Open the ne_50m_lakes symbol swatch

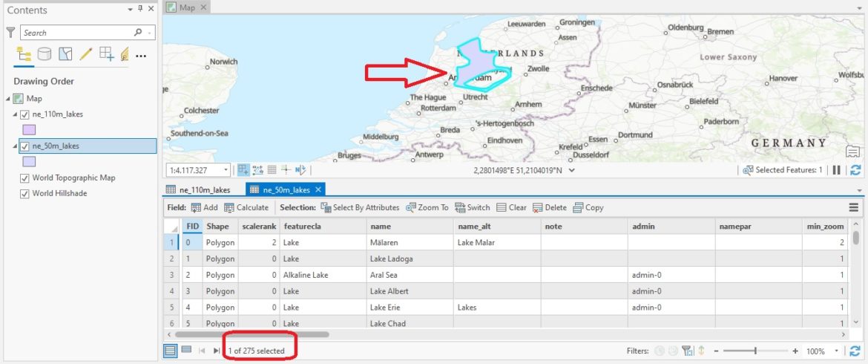[30, 162]
